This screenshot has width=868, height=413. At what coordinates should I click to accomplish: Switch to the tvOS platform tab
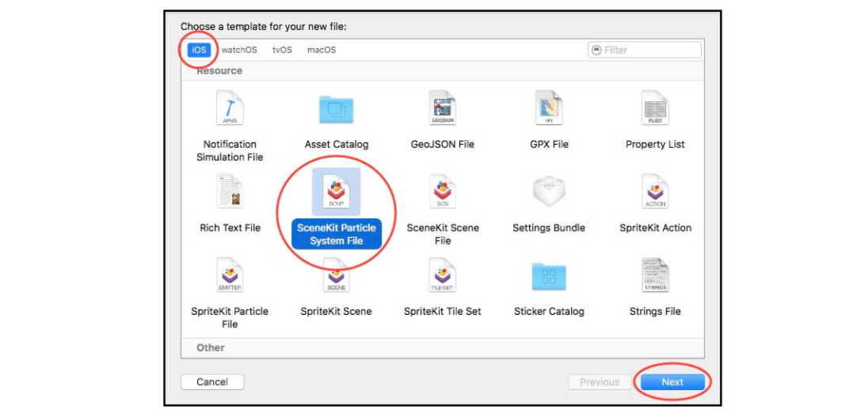click(x=282, y=50)
